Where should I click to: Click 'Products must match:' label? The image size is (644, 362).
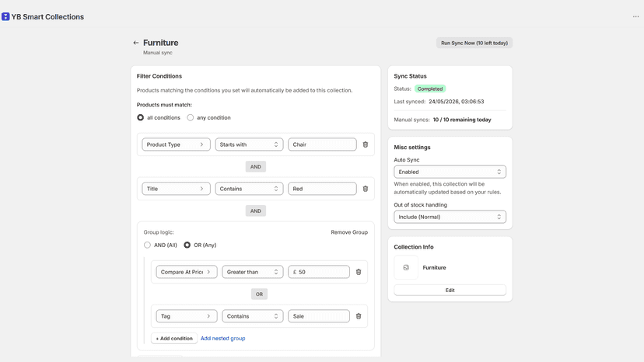(164, 105)
